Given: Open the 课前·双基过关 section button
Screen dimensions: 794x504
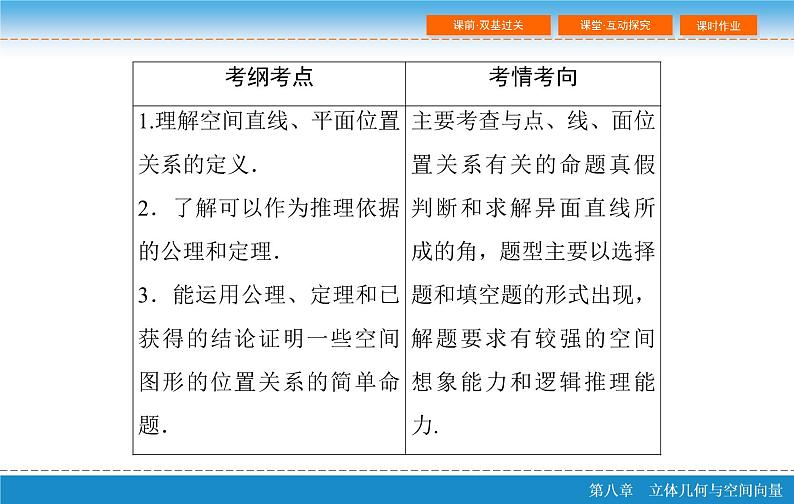Looking at the screenshot, I should pos(488,25).
